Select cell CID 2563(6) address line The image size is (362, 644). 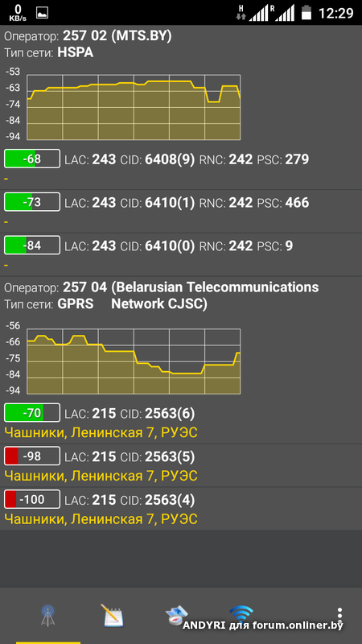[101, 432]
